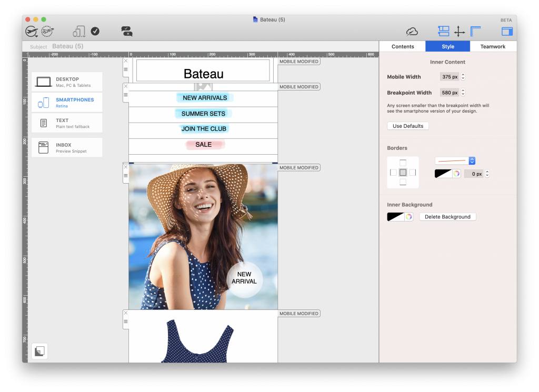The width and height of the screenshot is (539, 392).
Task: Select the Bateau title text block
Action: (203, 71)
